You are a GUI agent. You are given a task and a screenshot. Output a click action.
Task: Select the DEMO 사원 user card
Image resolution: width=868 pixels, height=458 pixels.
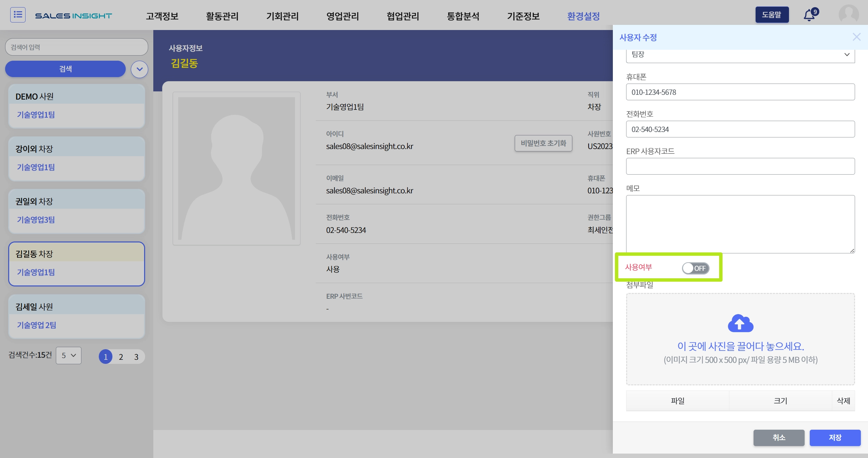click(x=77, y=106)
